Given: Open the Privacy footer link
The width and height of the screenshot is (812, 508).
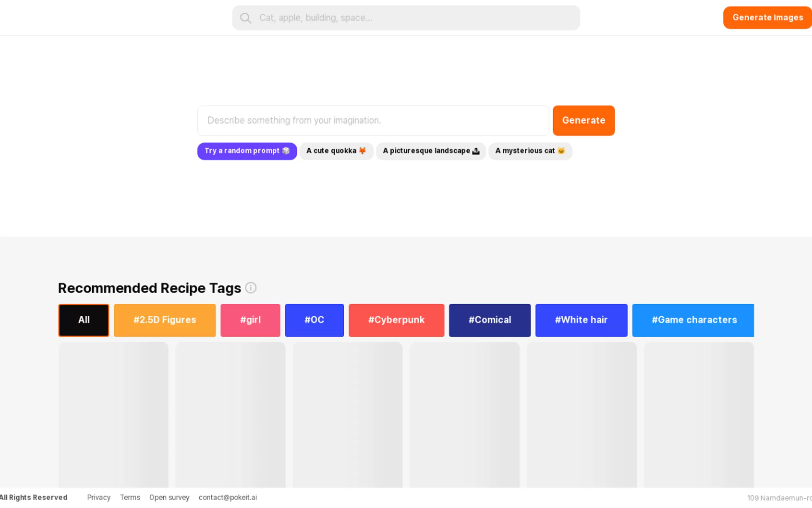Looking at the screenshot, I should click(x=99, y=497).
